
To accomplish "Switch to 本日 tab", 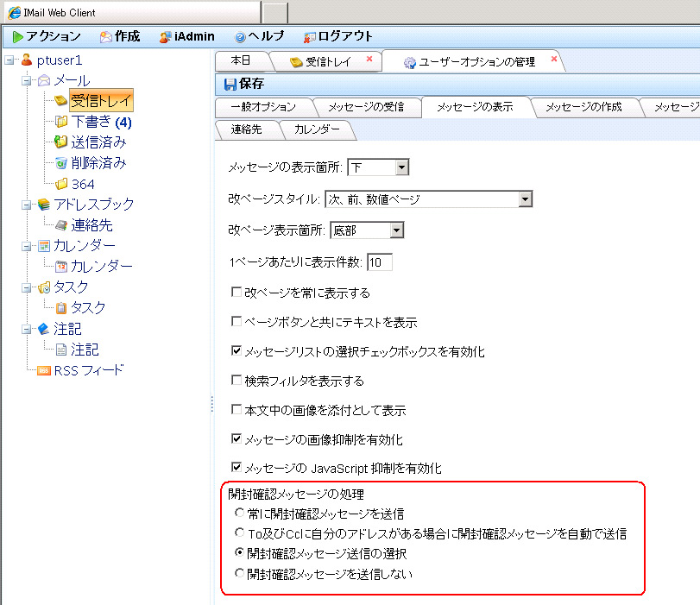I will [x=241, y=60].
